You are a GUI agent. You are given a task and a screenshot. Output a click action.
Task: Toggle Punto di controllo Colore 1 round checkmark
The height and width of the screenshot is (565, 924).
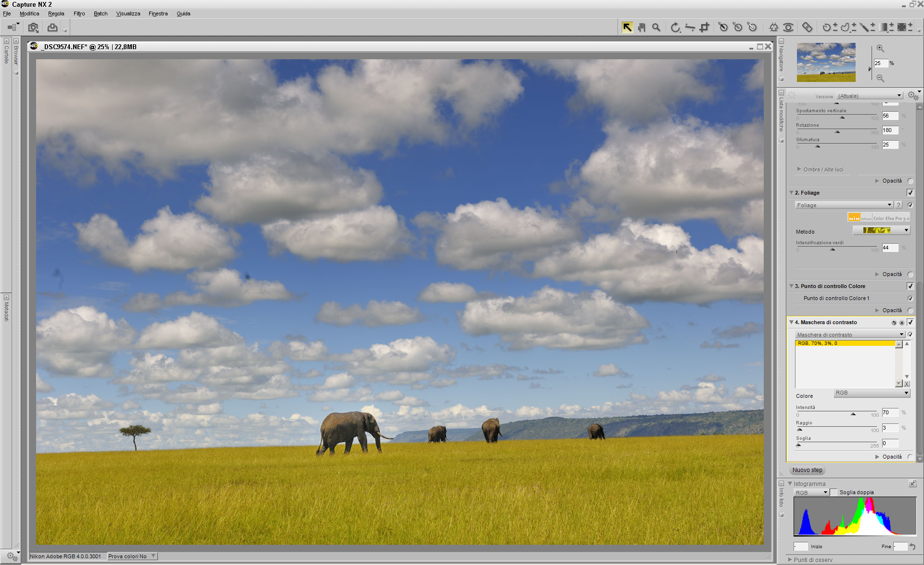coord(910,299)
